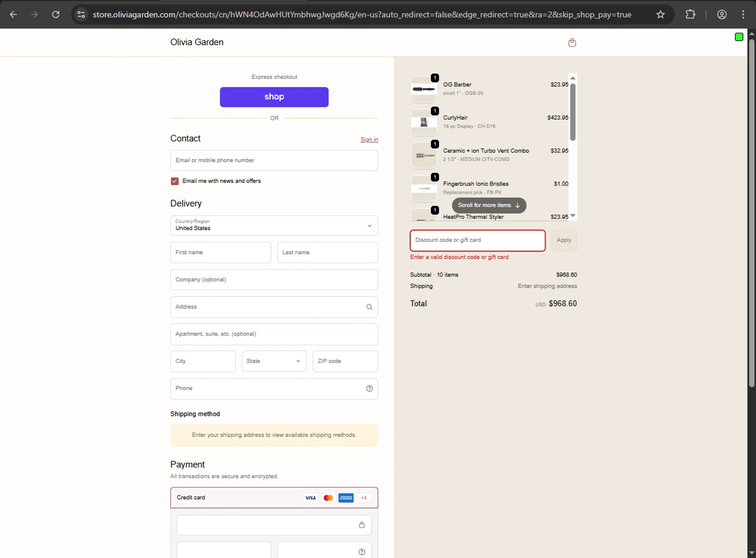
Task: Show the +5 more card types
Action: point(364,498)
